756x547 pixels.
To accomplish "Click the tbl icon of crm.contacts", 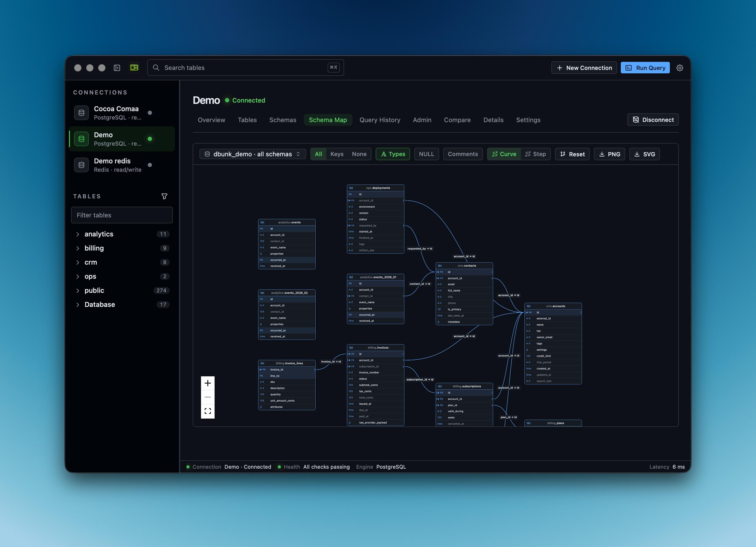I will [440, 266].
